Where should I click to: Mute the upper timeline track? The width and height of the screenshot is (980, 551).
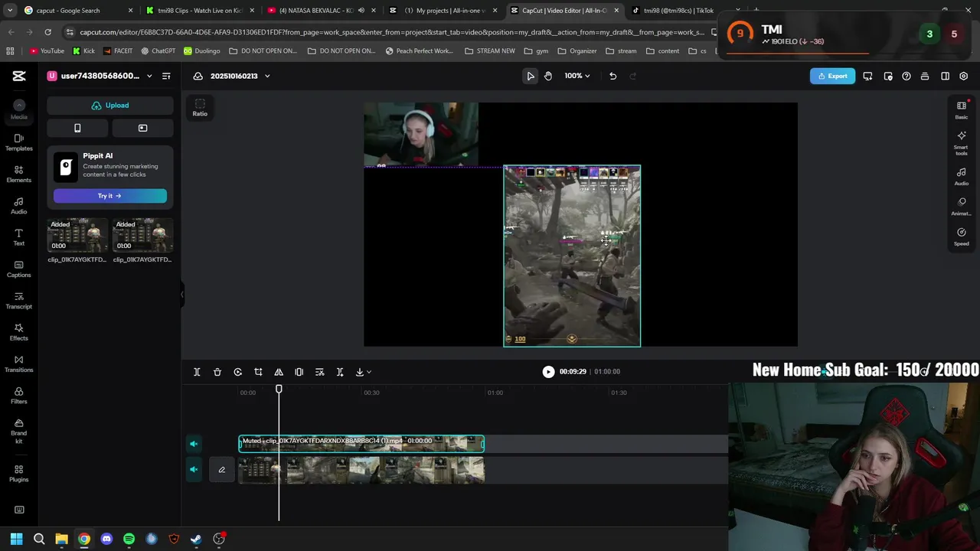point(194,444)
